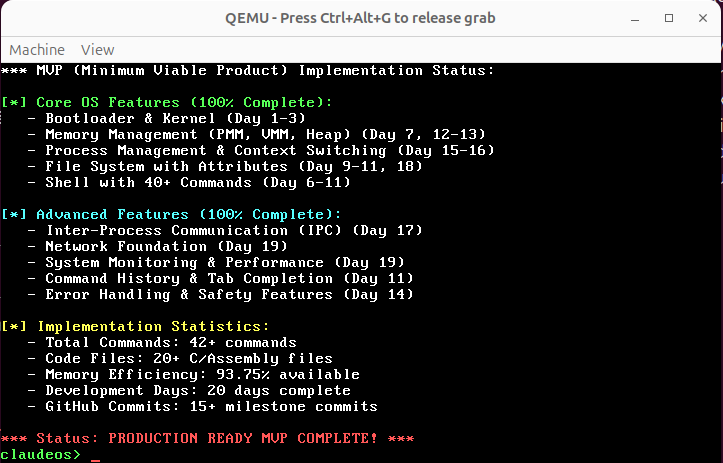
Task: Close the QEMU window
Action: (x=703, y=18)
